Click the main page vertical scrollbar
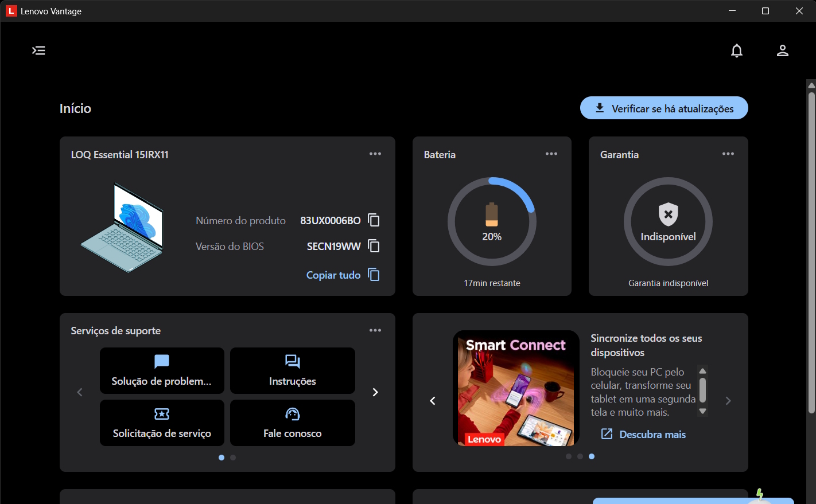 (811, 252)
